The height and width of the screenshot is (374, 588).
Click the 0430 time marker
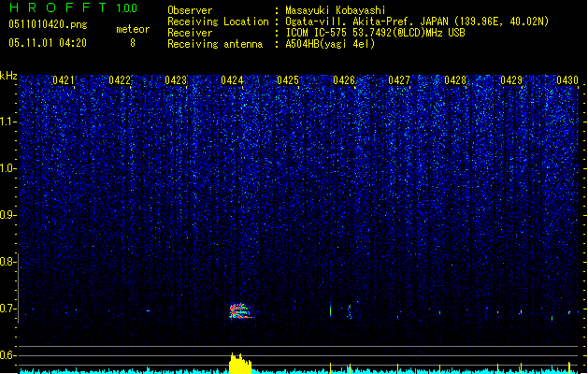[567, 80]
